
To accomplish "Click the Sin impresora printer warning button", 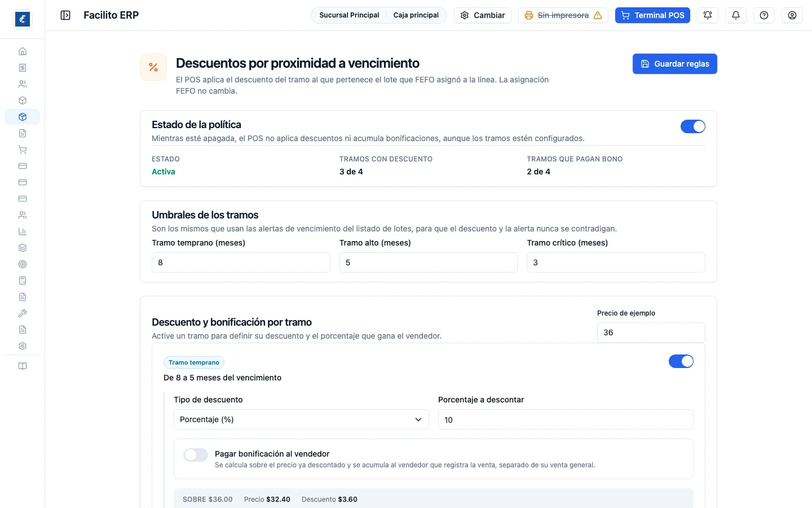I will click(x=563, y=15).
